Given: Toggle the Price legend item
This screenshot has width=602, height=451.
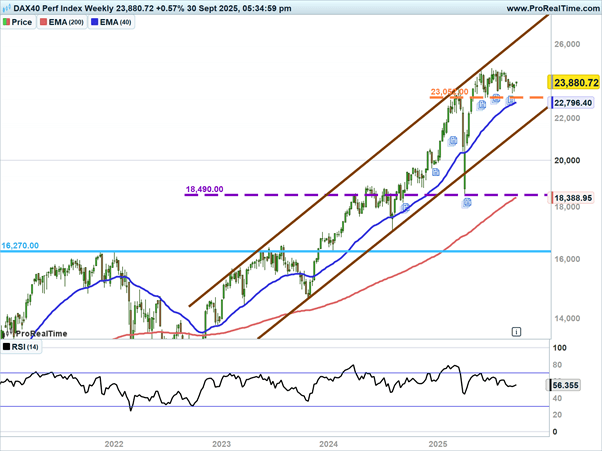Looking at the screenshot, I should click(x=22, y=22).
